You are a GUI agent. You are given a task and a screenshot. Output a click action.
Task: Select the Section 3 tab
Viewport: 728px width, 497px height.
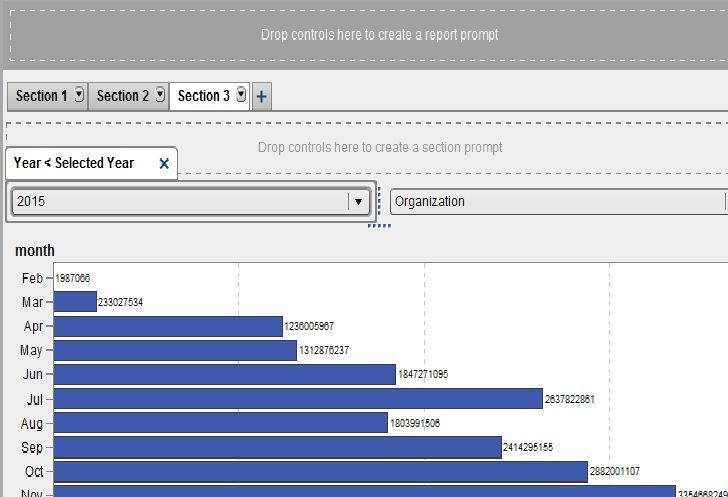coord(203,96)
